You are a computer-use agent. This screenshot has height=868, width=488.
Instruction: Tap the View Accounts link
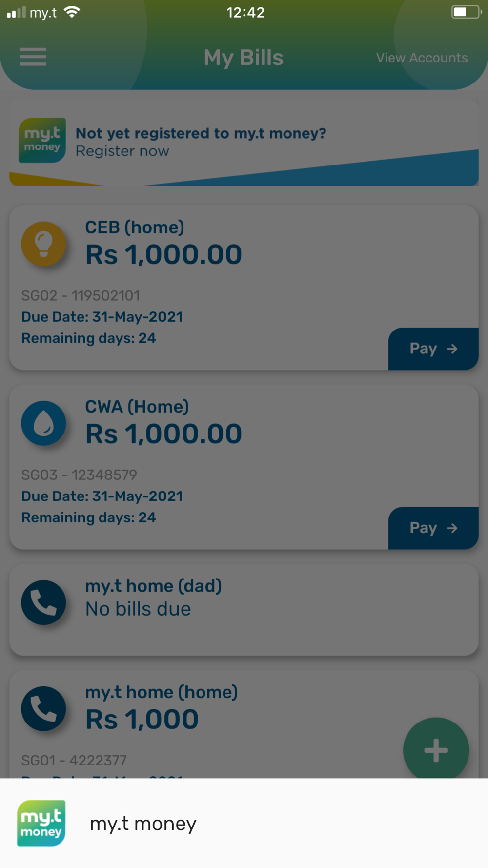pos(422,58)
